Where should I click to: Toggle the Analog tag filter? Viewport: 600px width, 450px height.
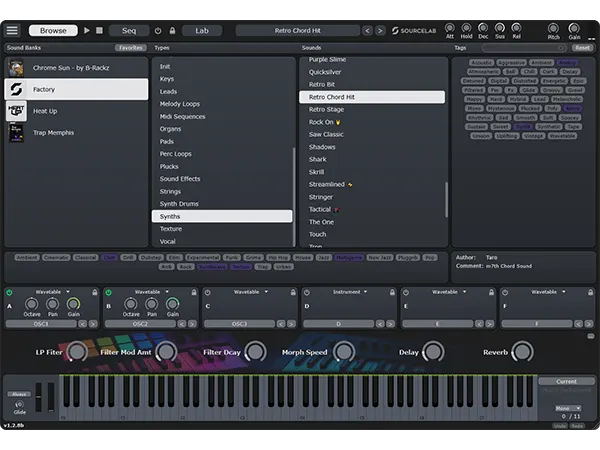tap(567, 62)
